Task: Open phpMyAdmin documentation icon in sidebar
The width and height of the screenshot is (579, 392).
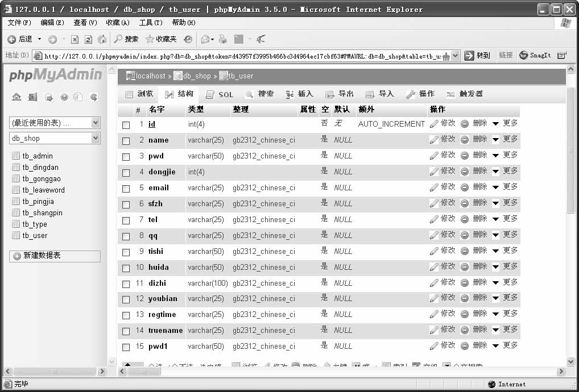Action: (64, 97)
